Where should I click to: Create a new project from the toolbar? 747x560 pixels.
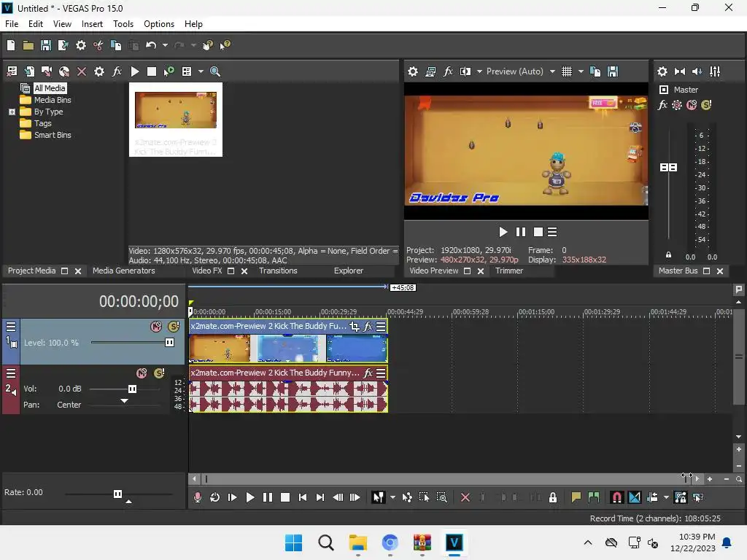pyautogui.click(x=11, y=45)
